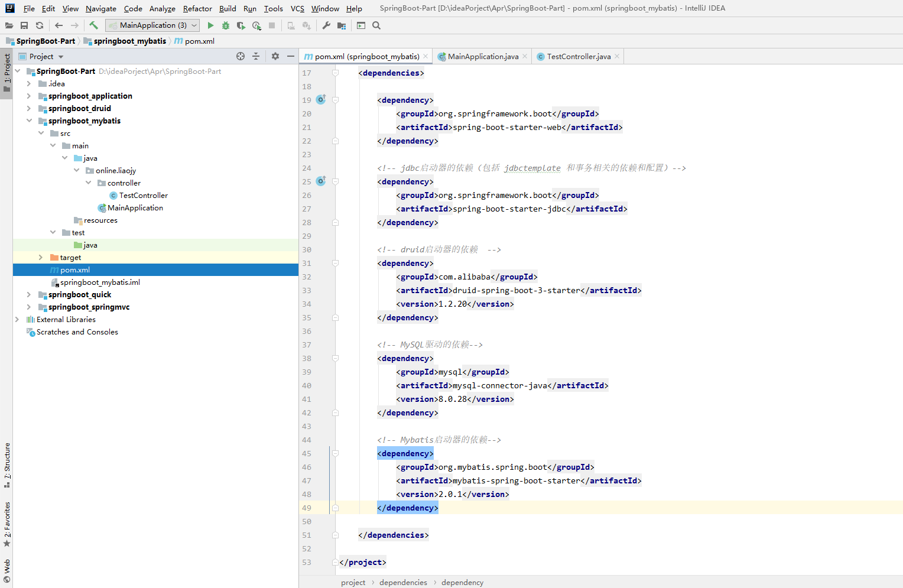Toggle the 1: Project side tab

(7, 73)
